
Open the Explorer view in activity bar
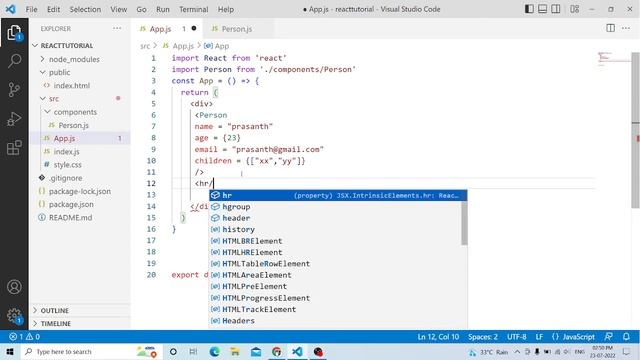click(14, 33)
